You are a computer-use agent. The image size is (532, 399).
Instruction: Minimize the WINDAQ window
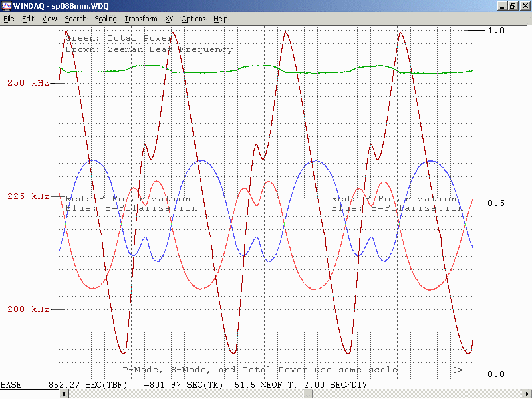pos(501,6)
